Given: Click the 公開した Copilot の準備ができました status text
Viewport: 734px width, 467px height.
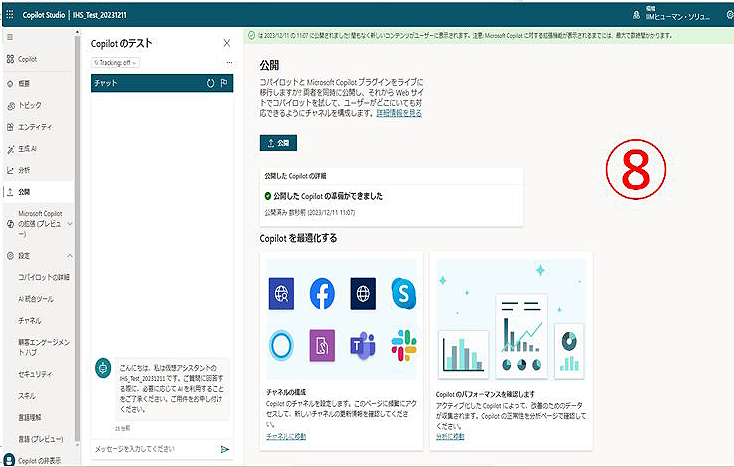Looking at the screenshot, I should pos(328,196).
